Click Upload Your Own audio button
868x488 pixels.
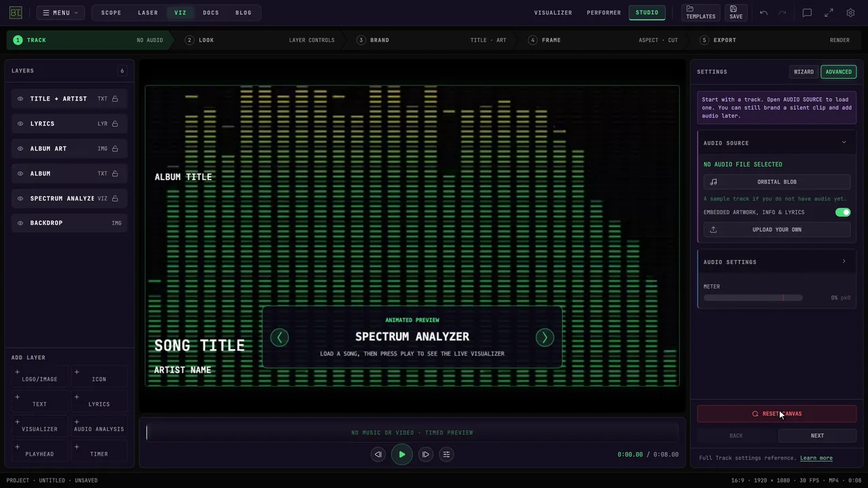777,230
